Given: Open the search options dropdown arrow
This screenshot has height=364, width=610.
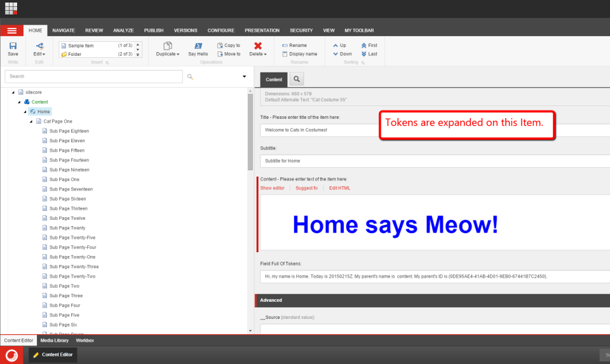Looking at the screenshot, I should click(x=244, y=77).
